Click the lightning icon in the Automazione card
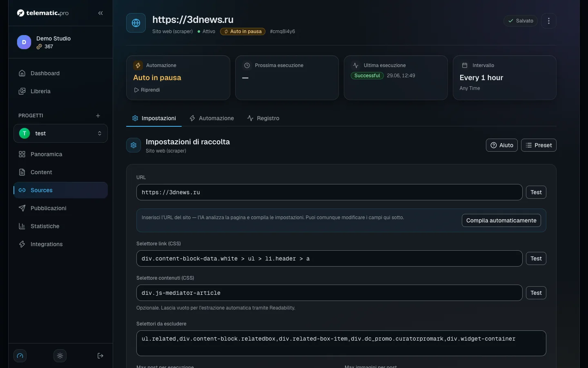This screenshot has width=588, height=368. [138, 65]
